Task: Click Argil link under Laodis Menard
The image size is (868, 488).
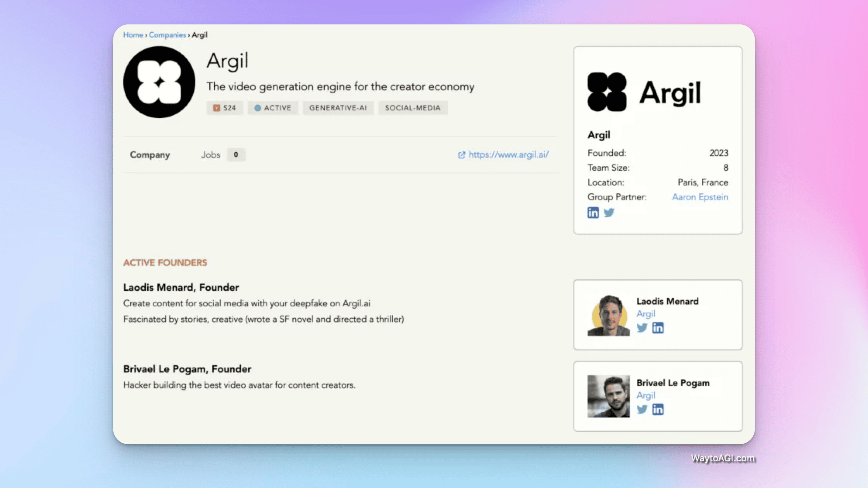Action: coord(646,314)
